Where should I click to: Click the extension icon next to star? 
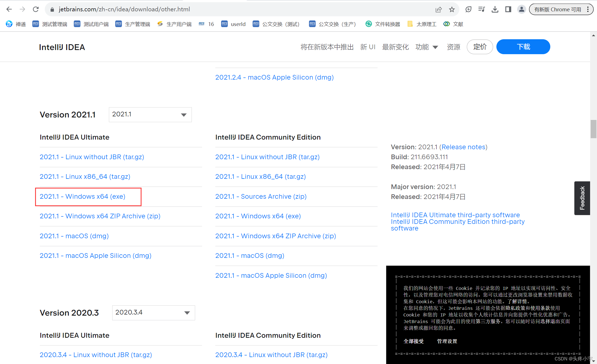[x=468, y=9]
